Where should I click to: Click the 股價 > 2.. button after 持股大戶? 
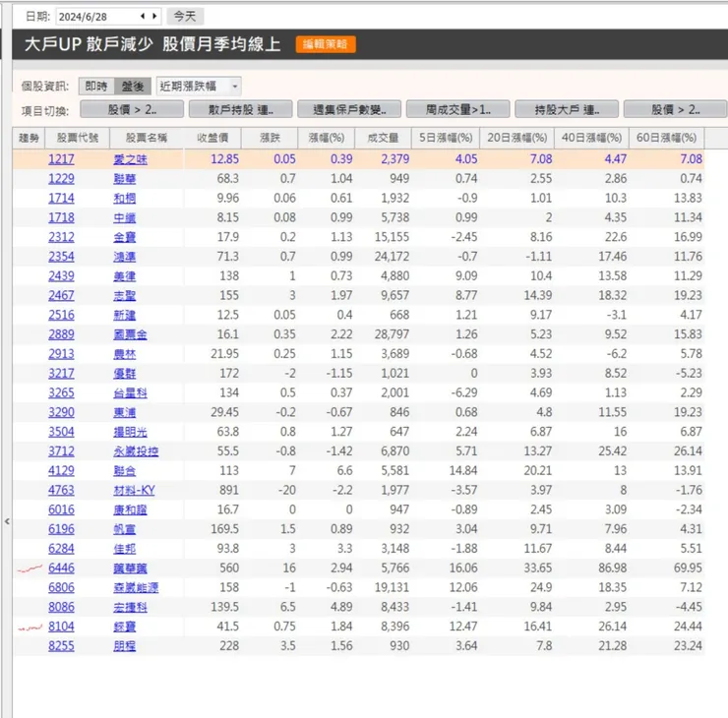(x=675, y=110)
